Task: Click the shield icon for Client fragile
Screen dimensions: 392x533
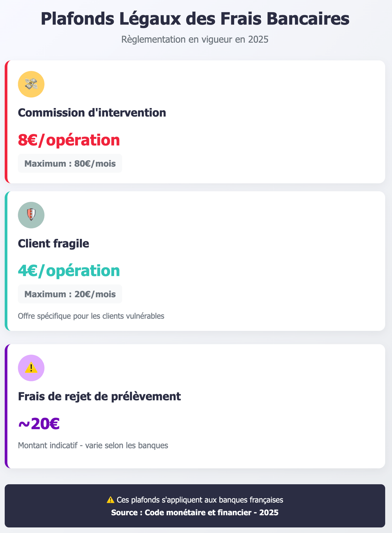Action: pos(31,215)
